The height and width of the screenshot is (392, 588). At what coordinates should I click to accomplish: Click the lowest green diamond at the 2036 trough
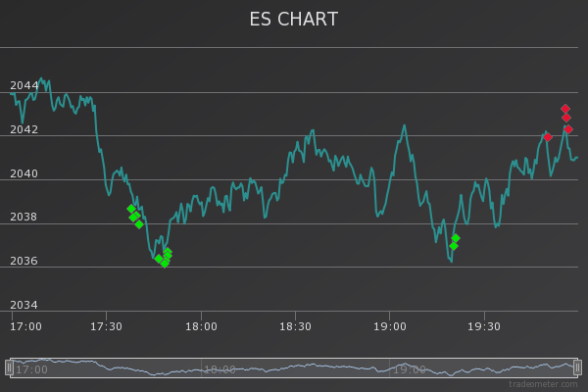coord(165,263)
